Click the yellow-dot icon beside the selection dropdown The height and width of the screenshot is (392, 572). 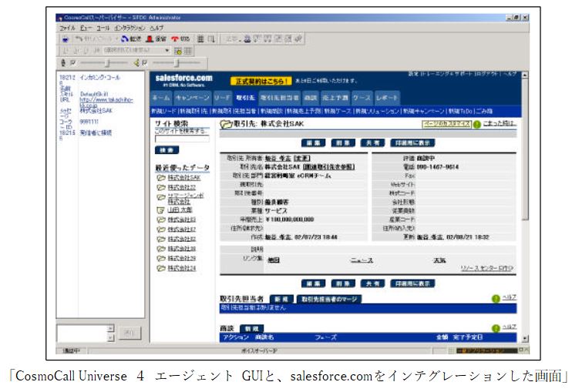tap(178, 51)
